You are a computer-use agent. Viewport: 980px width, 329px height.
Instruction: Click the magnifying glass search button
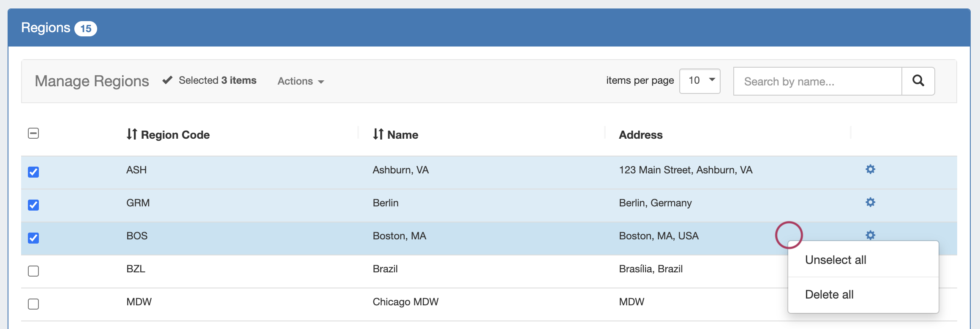pyautogui.click(x=918, y=81)
